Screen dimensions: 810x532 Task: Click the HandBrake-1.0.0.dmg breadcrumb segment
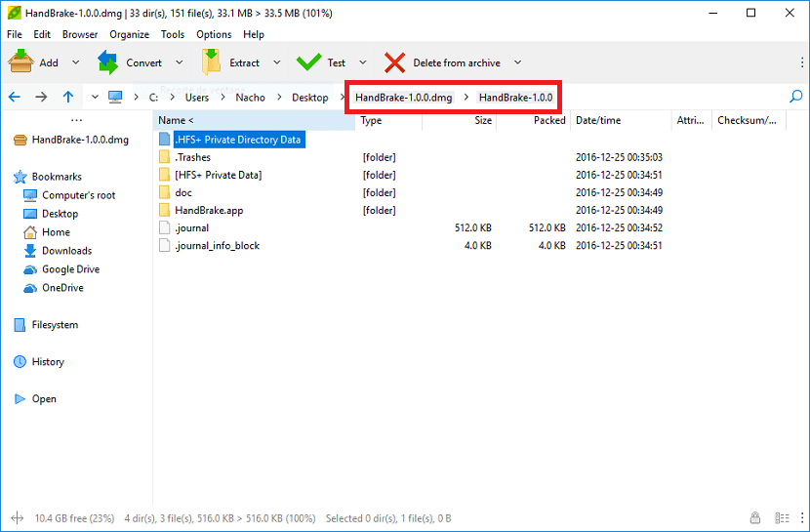[403, 97]
